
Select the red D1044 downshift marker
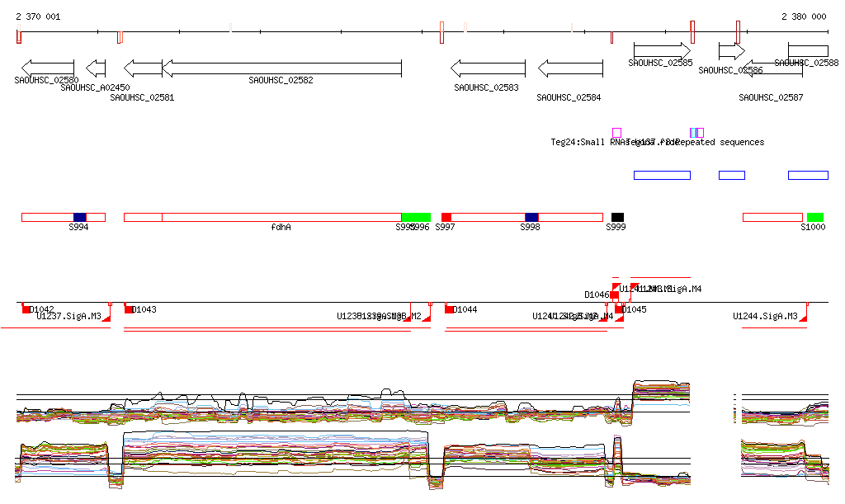(450, 309)
